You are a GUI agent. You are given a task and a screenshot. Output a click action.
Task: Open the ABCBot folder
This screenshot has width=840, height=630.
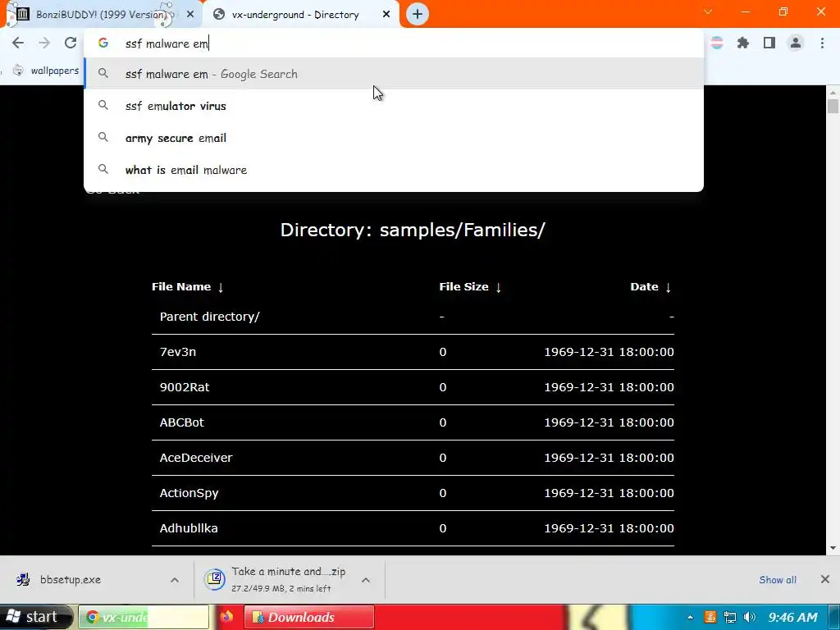pos(181,422)
